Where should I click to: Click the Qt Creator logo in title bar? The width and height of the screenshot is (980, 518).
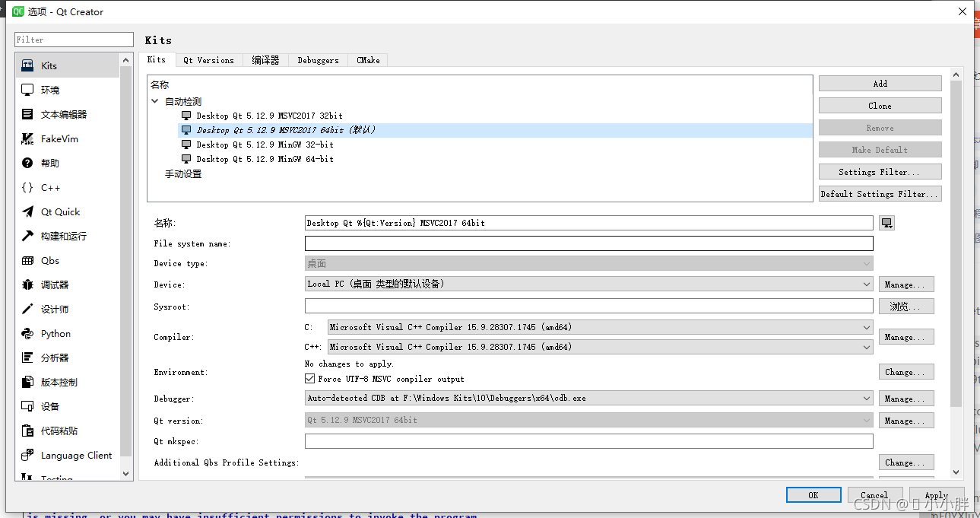(18, 11)
